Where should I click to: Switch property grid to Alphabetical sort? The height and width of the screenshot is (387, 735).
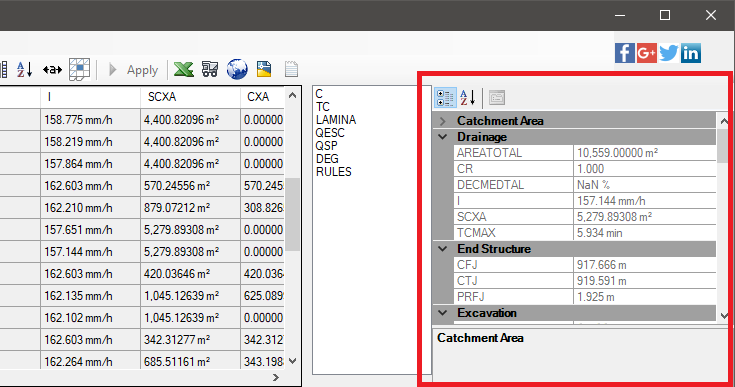pos(467,97)
